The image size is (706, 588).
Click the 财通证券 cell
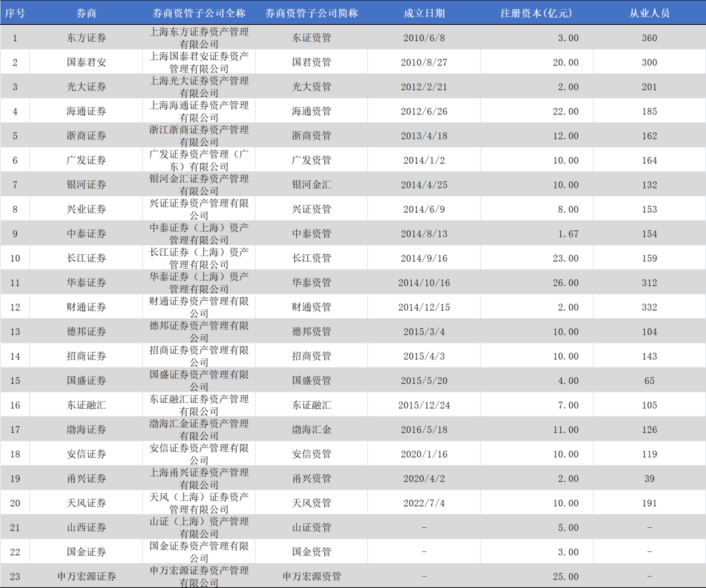tap(86, 307)
